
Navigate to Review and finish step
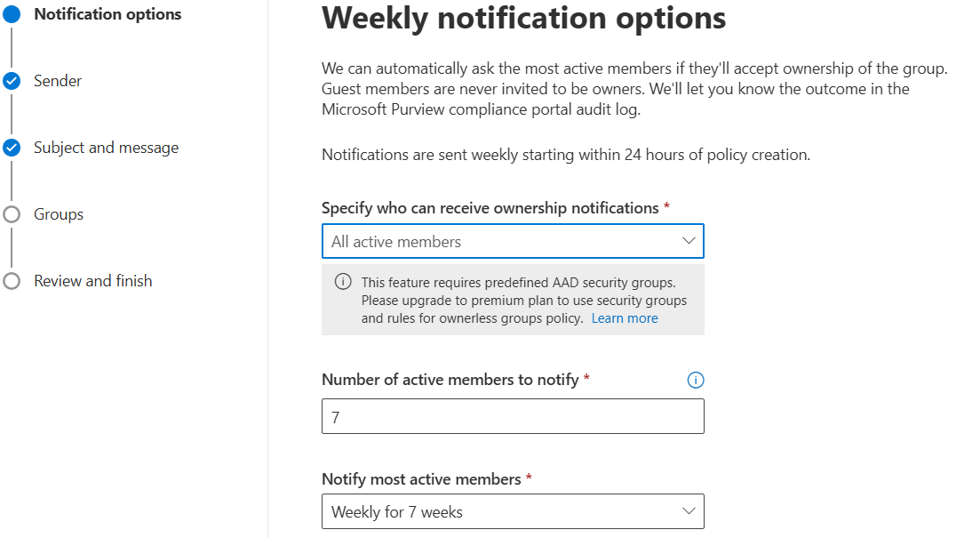click(93, 281)
